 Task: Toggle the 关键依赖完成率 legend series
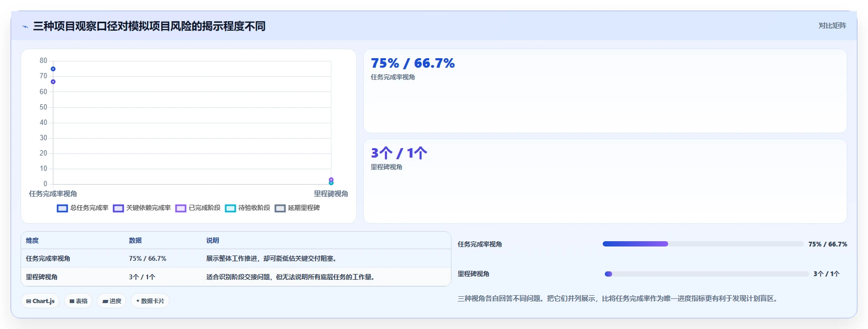142,208
